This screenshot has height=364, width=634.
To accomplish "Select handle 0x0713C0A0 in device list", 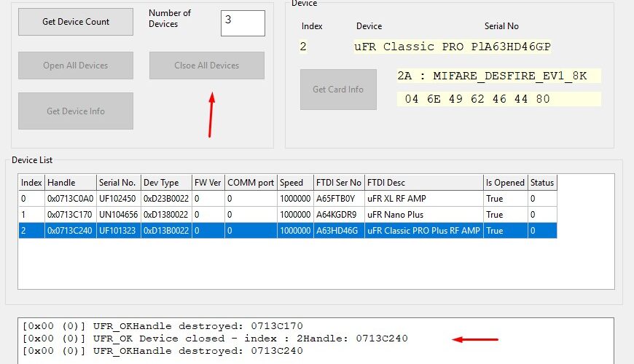I will (x=71, y=199).
